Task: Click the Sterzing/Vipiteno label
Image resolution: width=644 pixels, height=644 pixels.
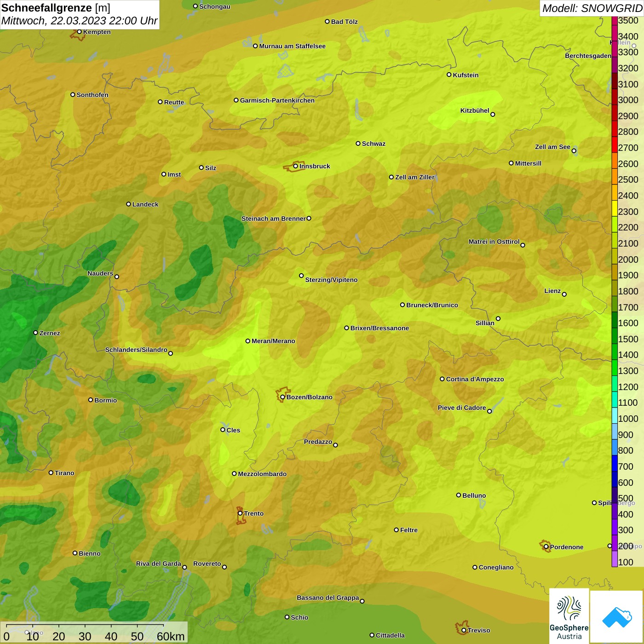Action: pos(331,280)
